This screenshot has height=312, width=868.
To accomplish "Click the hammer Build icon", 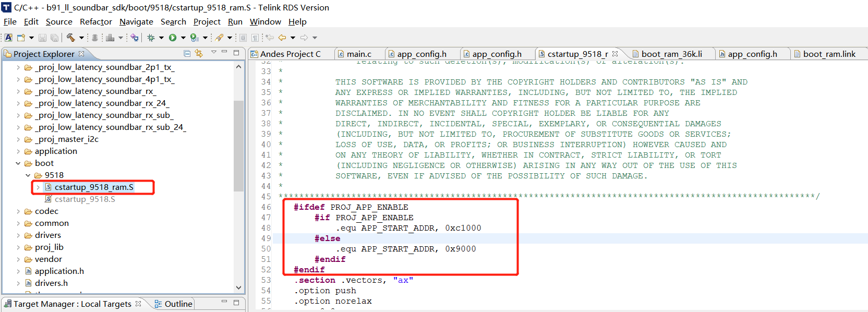I will 70,38.
